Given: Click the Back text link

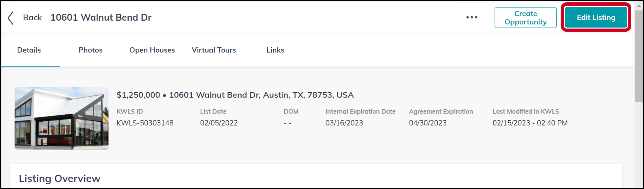Looking at the screenshot, I should [x=33, y=18].
